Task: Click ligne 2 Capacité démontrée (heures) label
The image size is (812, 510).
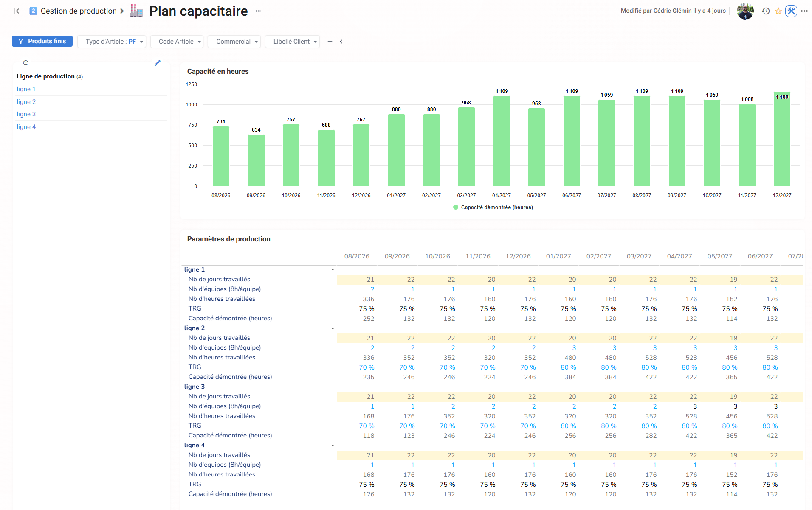Action: (230, 377)
